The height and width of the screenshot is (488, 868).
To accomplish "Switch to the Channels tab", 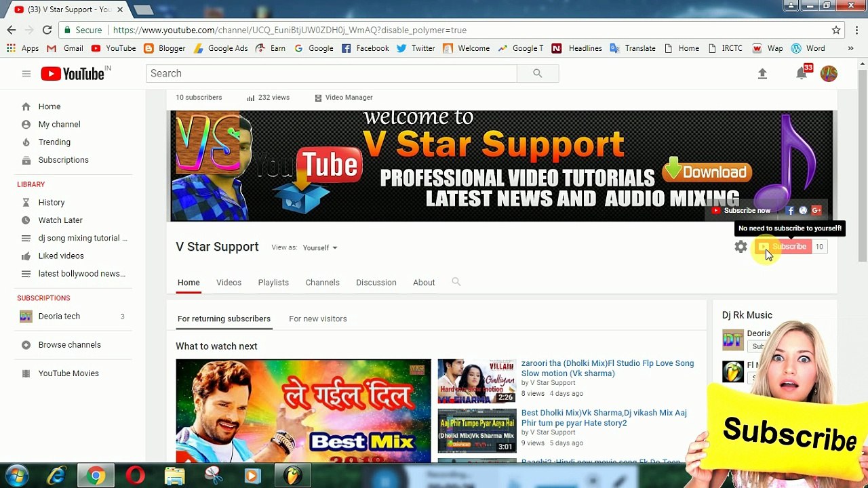I will [x=322, y=283].
